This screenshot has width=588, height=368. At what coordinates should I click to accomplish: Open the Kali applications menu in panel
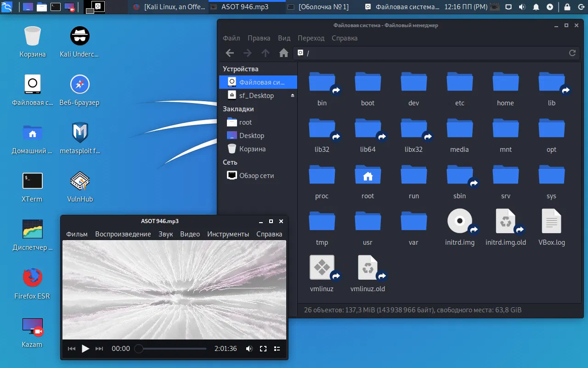point(8,7)
